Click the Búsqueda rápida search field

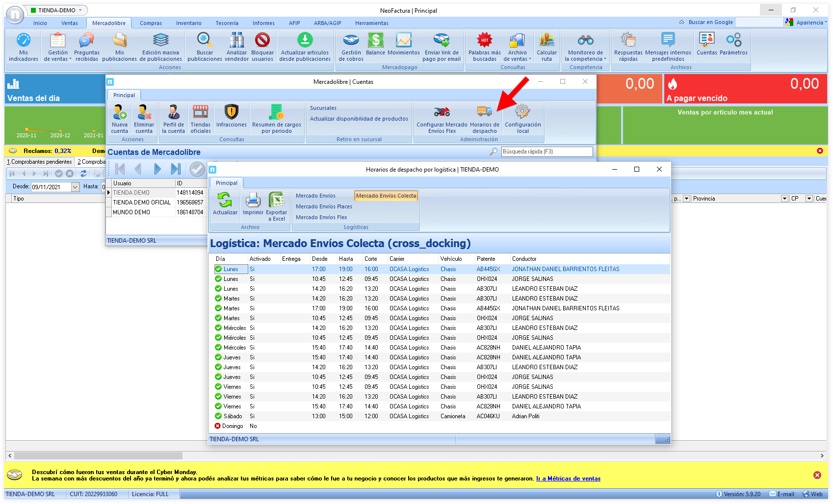[546, 151]
